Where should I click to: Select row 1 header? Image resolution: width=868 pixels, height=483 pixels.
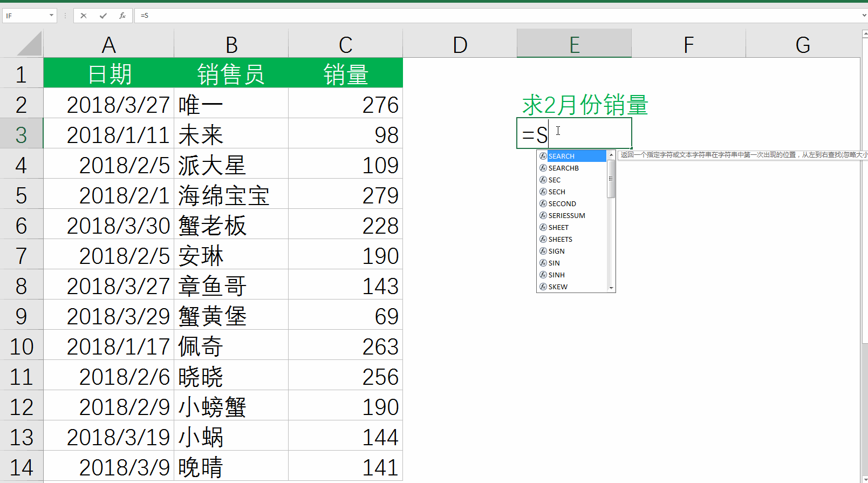[x=22, y=73]
